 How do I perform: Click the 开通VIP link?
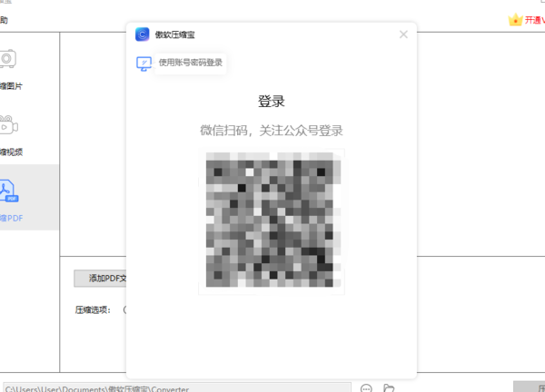tap(535, 20)
